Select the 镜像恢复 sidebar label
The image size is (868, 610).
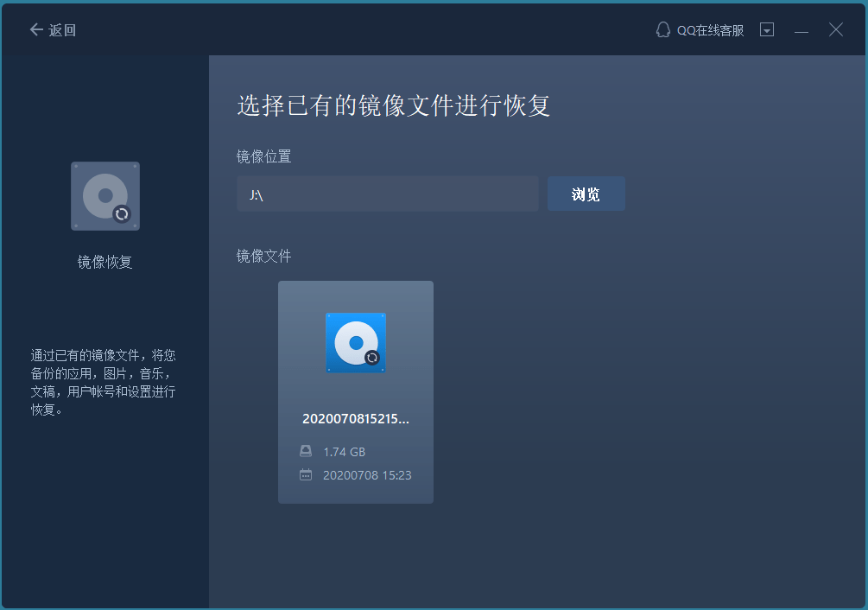tap(105, 263)
